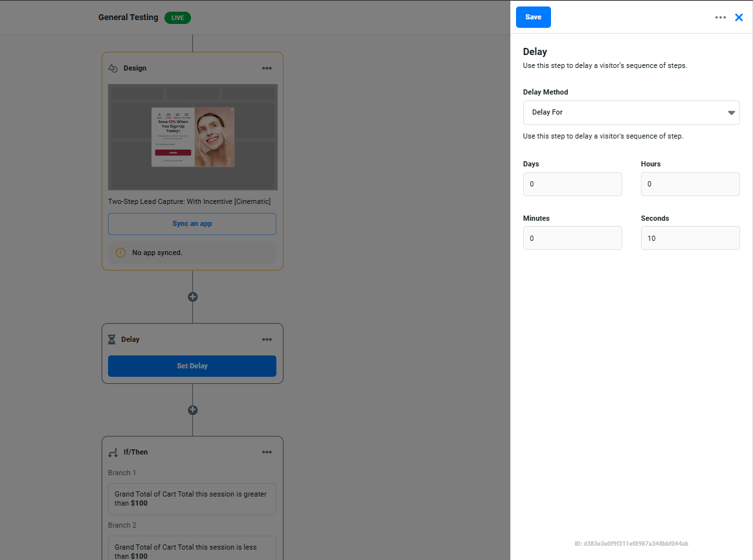Expand the Delay Method dropdown
Image resolution: width=753 pixels, height=560 pixels.
point(631,113)
